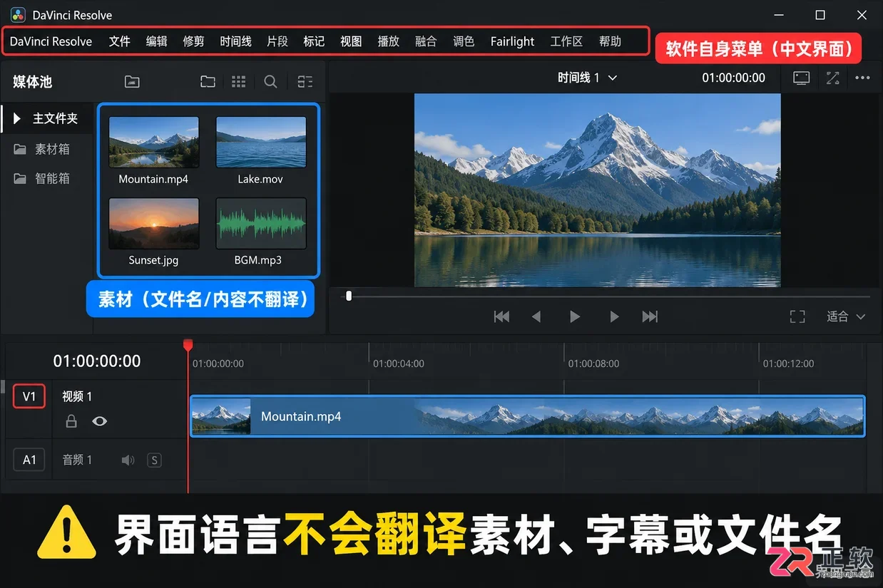Open the DaVinci Resolve application menu

pyautogui.click(x=51, y=41)
